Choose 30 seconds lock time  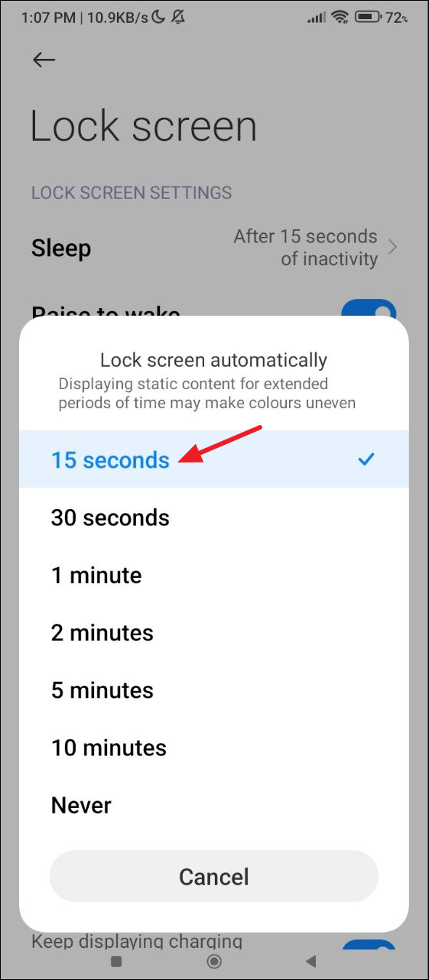pyautogui.click(x=214, y=518)
